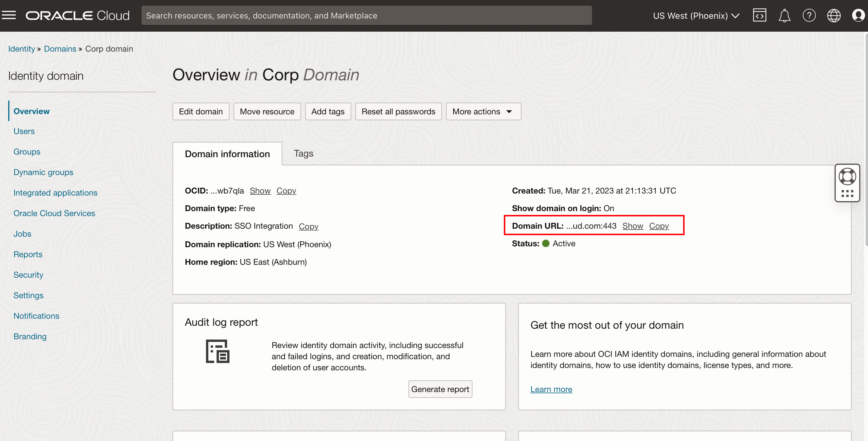
Task: Switch to the Domain information tab
Action: [227, 154]
